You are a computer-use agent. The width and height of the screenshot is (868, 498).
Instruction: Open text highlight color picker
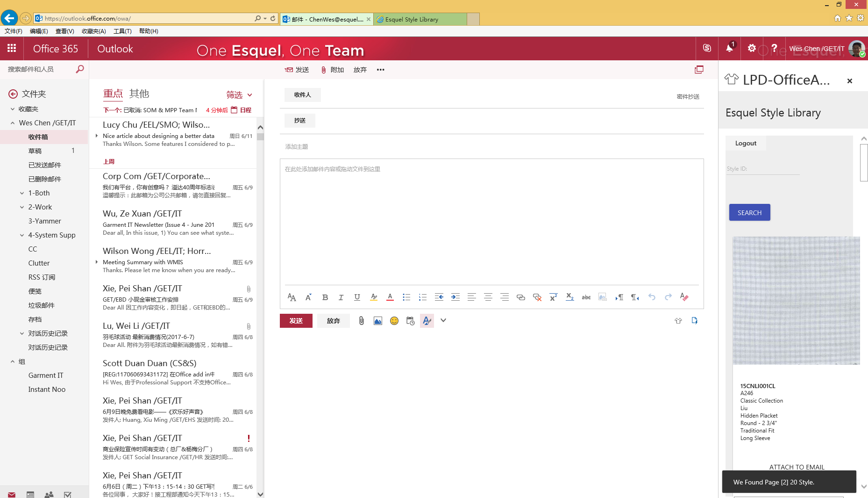pyautogui.click(x=374, y=297)
